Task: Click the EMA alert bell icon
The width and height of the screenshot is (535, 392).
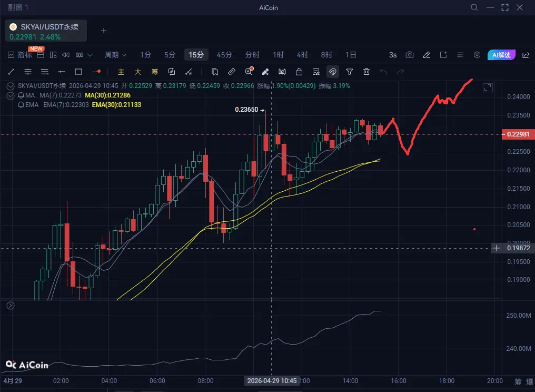Action: [x=21, y=105]
